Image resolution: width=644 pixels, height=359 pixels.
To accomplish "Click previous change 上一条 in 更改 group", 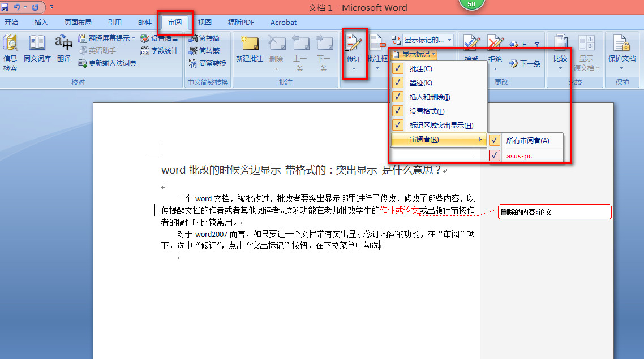I will pyautogui.click(x=525, y=44).
